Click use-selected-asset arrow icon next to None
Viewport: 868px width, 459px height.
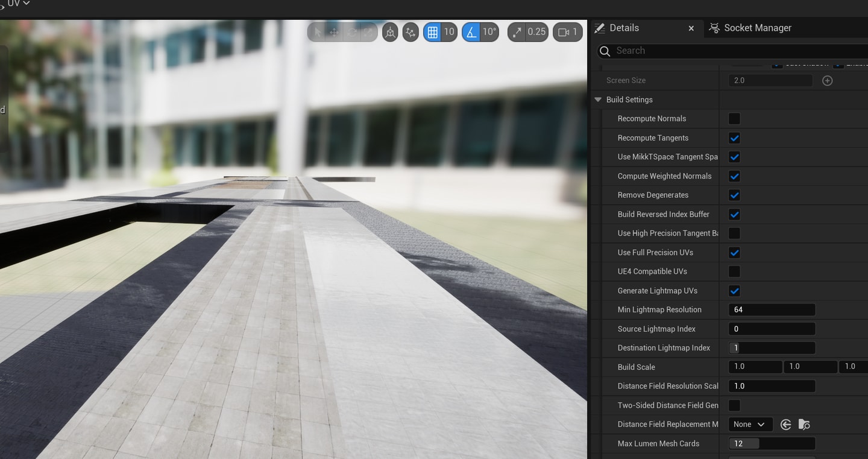[785, 425]
